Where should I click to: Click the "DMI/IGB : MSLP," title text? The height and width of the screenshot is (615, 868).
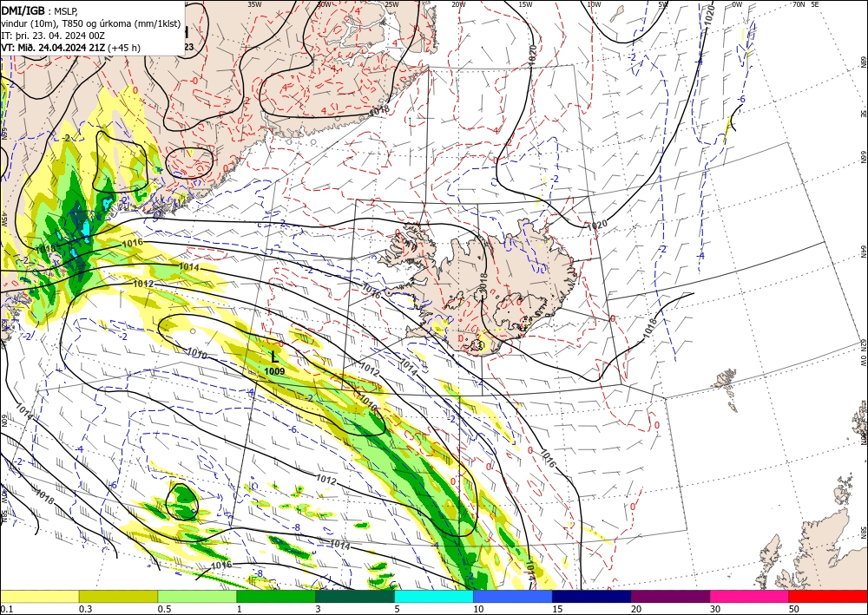coord(39,10)
